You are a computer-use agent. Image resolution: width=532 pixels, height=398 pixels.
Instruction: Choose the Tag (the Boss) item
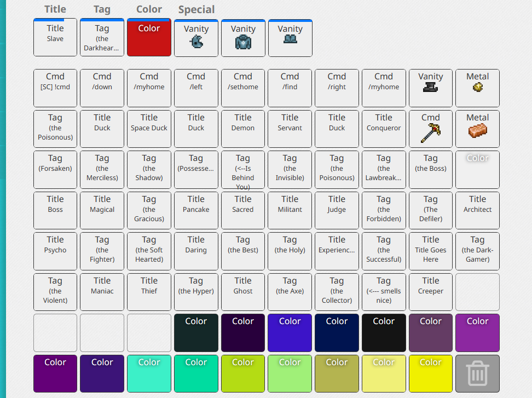[x=431, y=170]
